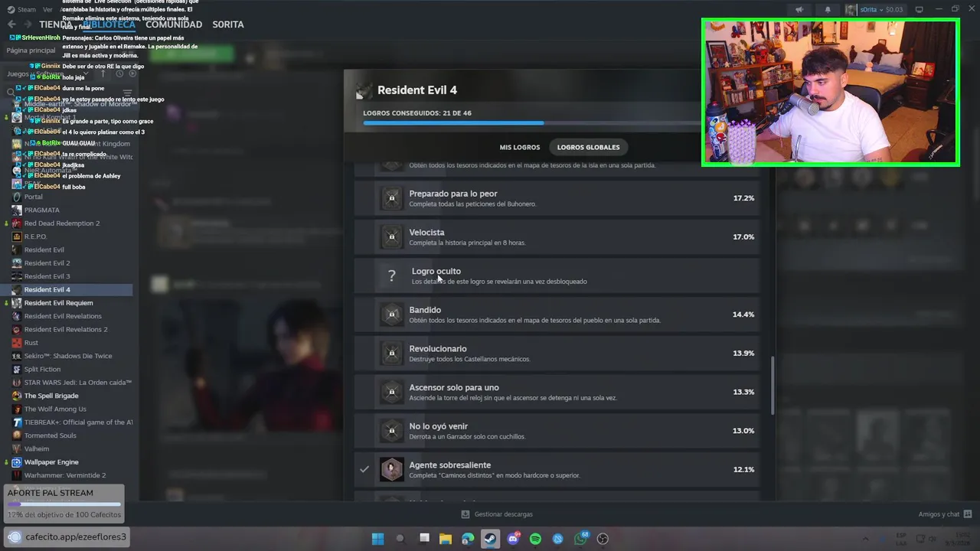Open Amigos y chat
This screenshot has height=551, width=980.
coord(939,514)
